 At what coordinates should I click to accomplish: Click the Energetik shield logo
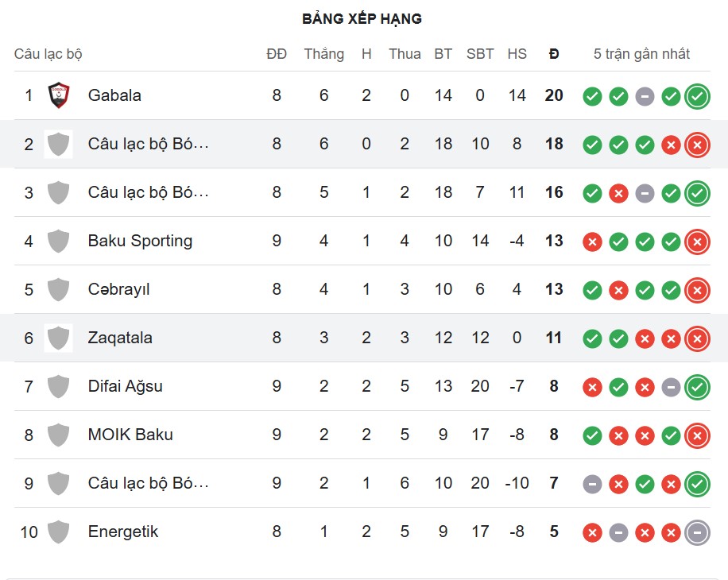[58, 532]
